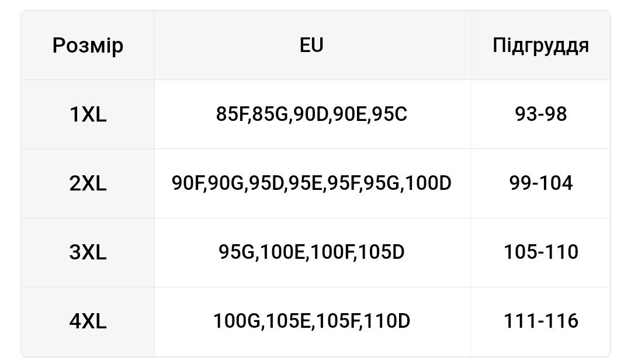
Task: Click the 105D text in the 3XL row
Action: click(x=381, y=252)
